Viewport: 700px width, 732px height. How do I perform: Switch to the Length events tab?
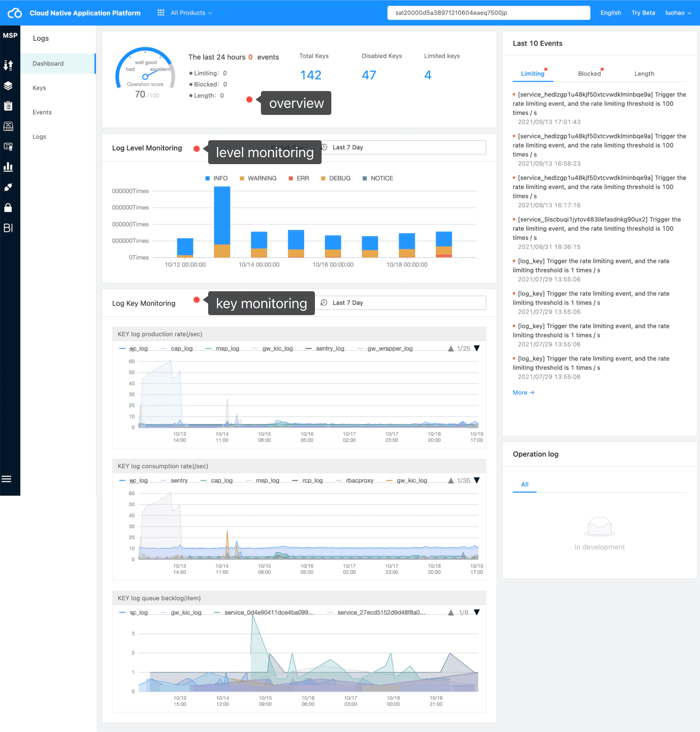[644, 74]
